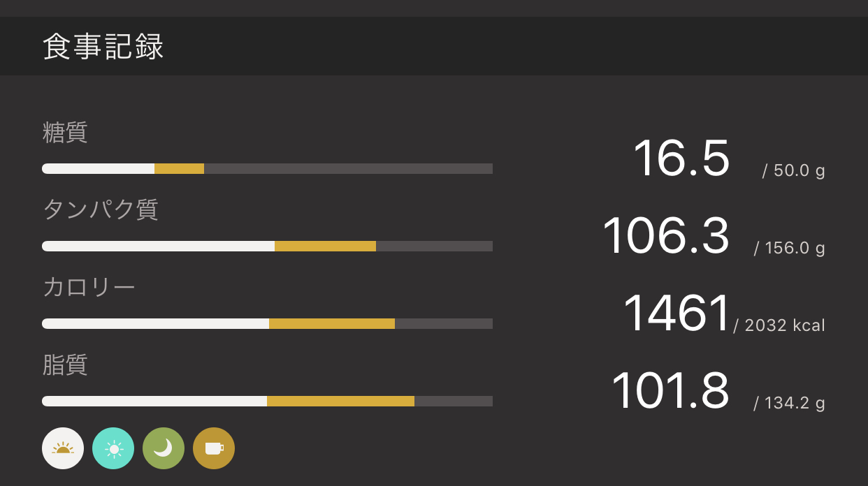Click the 1461 calorie value
The width and height of the screenshot is (868, 486).
tap(676, 314)
